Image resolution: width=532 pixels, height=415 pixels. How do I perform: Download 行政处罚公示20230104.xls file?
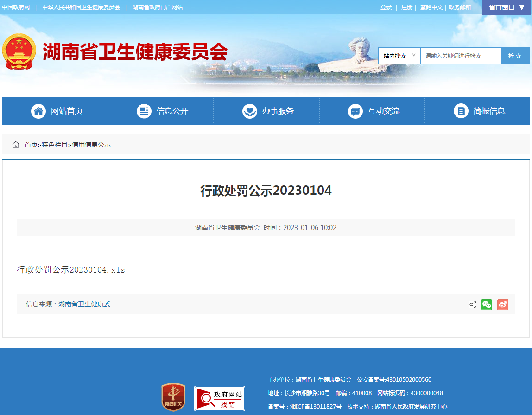[71, 269]
